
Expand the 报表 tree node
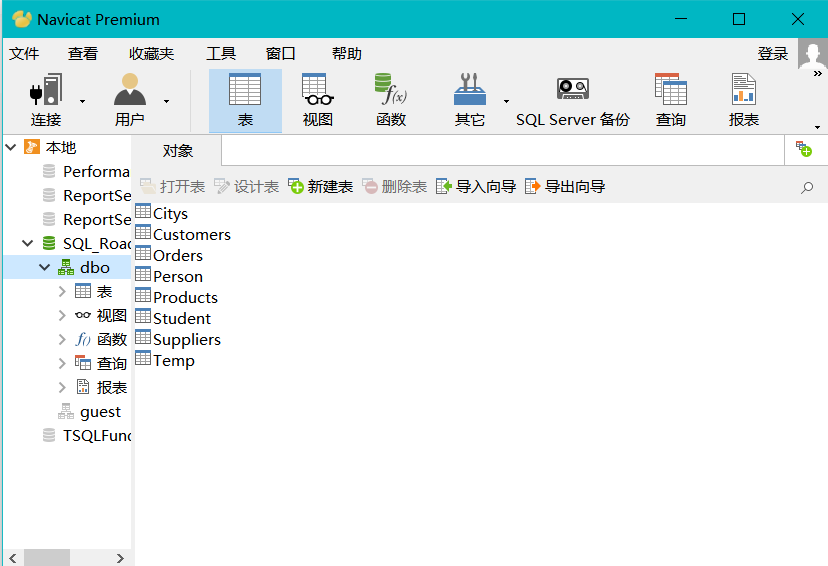62,388
